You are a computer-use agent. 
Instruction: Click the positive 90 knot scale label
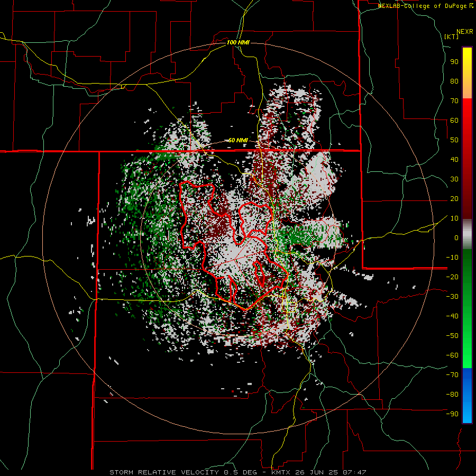pyautogui.click(x=454, y=62)
